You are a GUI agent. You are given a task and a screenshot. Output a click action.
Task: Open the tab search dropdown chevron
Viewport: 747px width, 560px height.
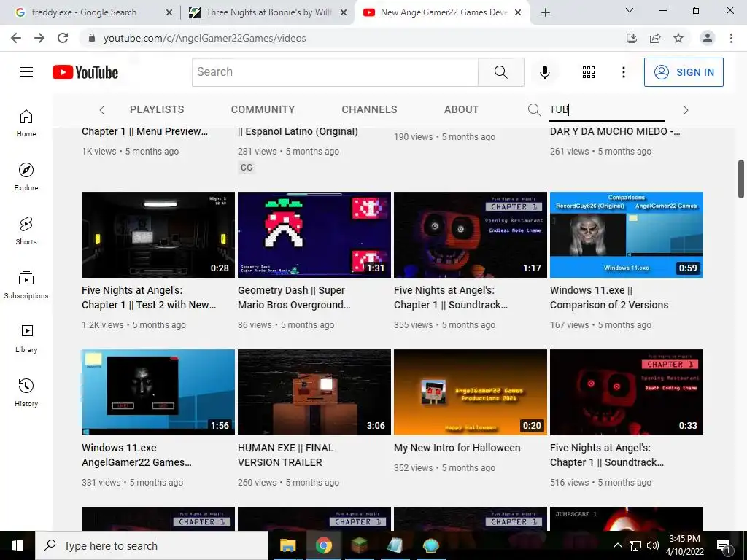pyautogui.click(x=629, y=10)
